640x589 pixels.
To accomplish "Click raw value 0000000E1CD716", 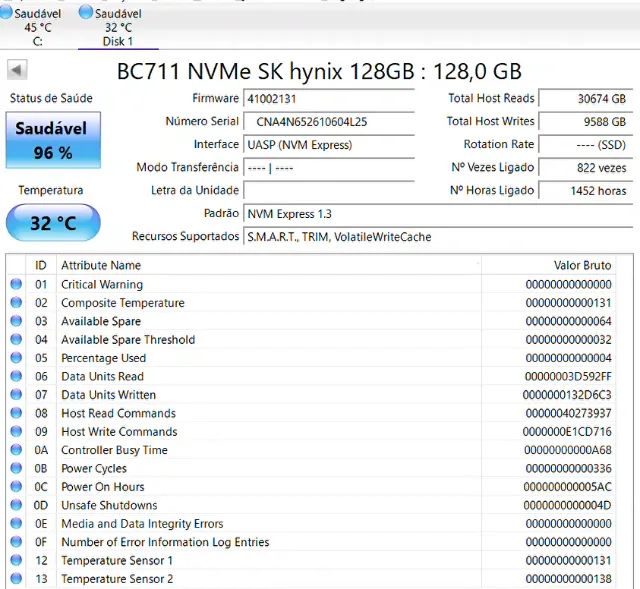I will click(x=567, y=431).
